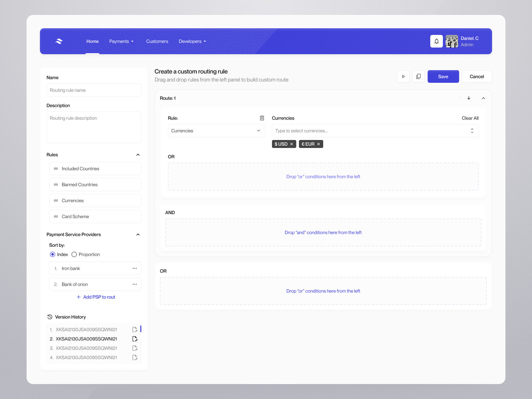Collapse Payment Service Providers section
Viewport: 532px width, 399px height.
pos(138,234)
